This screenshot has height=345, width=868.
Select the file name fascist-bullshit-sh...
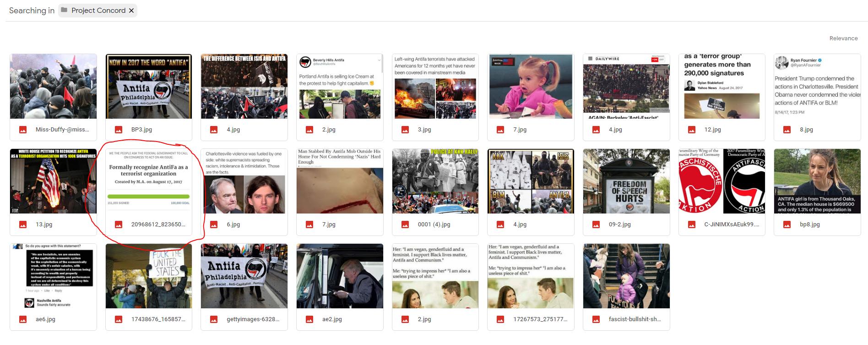coord(635,319)
